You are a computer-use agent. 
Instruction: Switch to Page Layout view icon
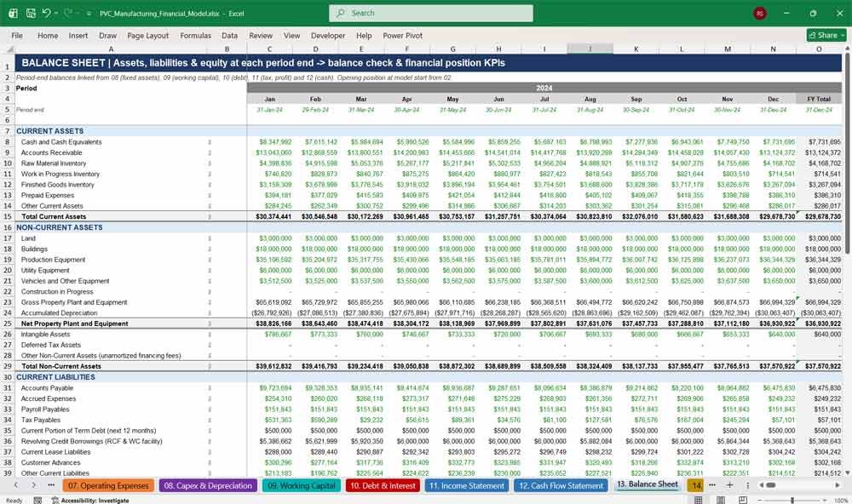721,500
